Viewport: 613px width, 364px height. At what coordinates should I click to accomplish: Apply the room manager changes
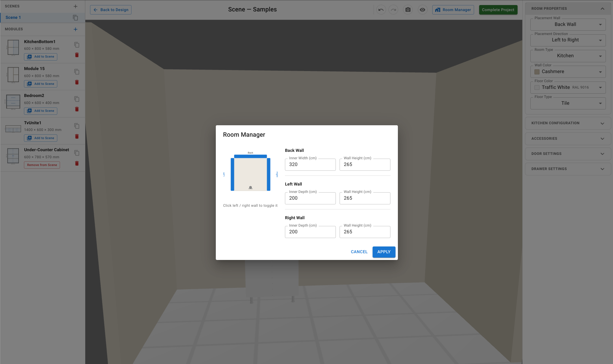click(x=384, y=252)
